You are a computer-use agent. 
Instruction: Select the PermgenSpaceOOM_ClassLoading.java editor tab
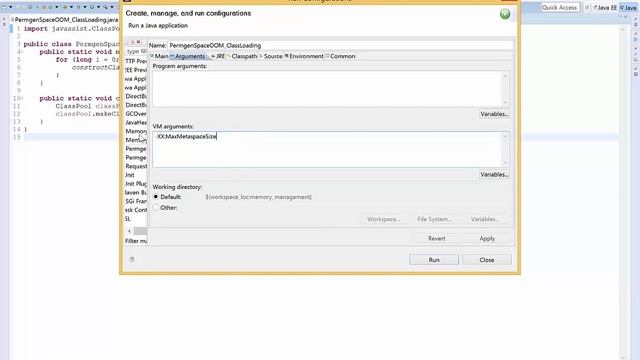(65, 20)
